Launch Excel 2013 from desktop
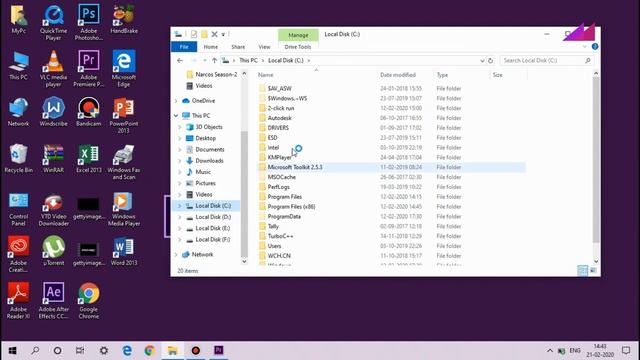Viewport: 640px width, 360px height. [89, 158]
